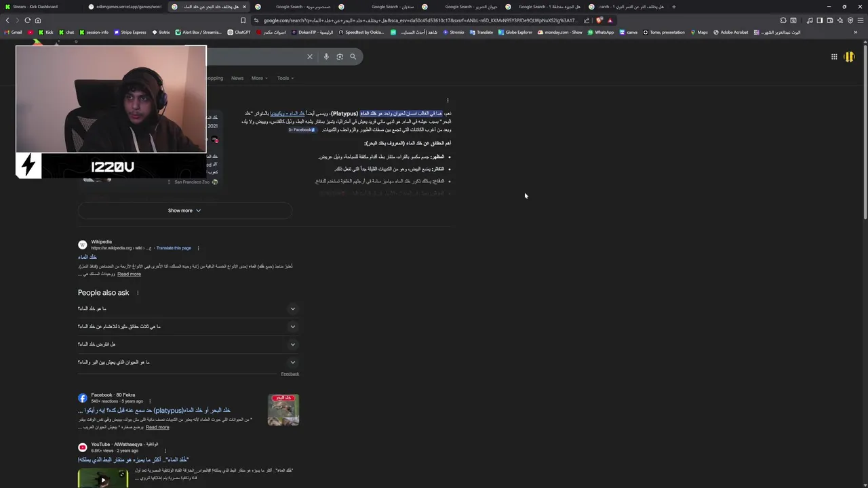Image resolution: width=868 pixels, height=488 pixels.
Task: Click Read more under Facebook snippet
Action: 157,427
